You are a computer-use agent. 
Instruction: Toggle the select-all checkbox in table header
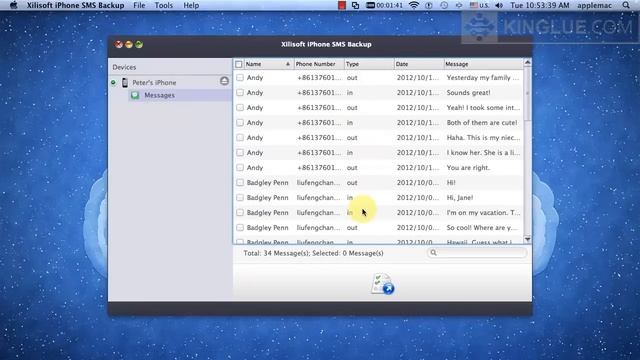(x=239, y=64)
